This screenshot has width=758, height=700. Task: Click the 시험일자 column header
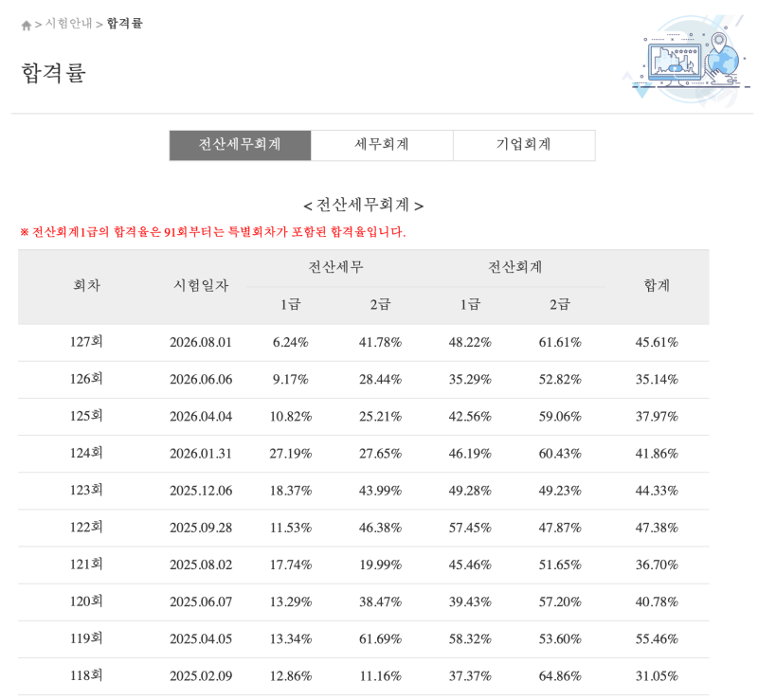pos(201,286)
